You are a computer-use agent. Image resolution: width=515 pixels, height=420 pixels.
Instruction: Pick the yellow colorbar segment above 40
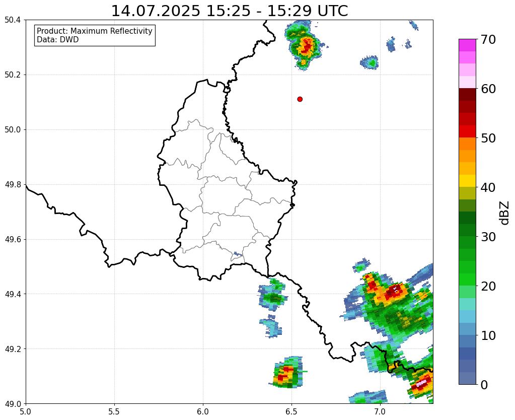click(467, 181)
